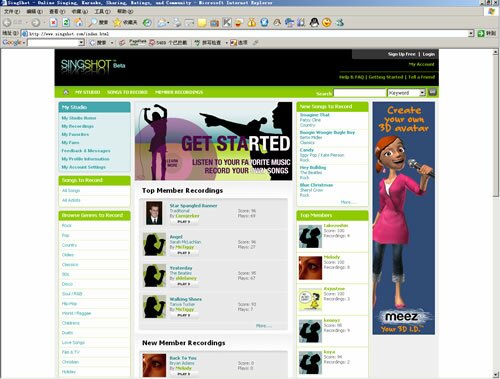Image resolution: width=500 pixels, height=379 pixels.
Task: Click the Google toolbar spell check icon
Action: coord(197,43)
